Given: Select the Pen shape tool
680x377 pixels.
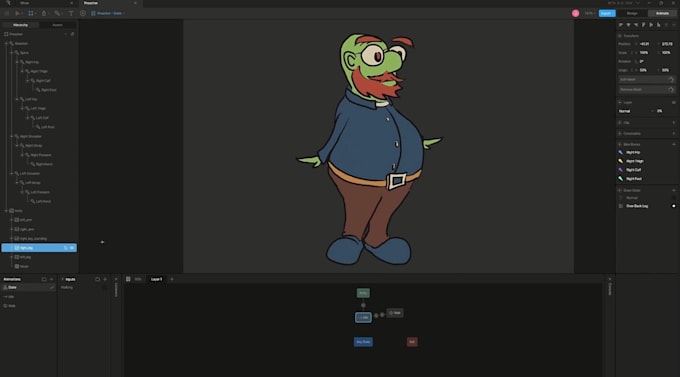Looking at the screenshot, I should point(44,13).
